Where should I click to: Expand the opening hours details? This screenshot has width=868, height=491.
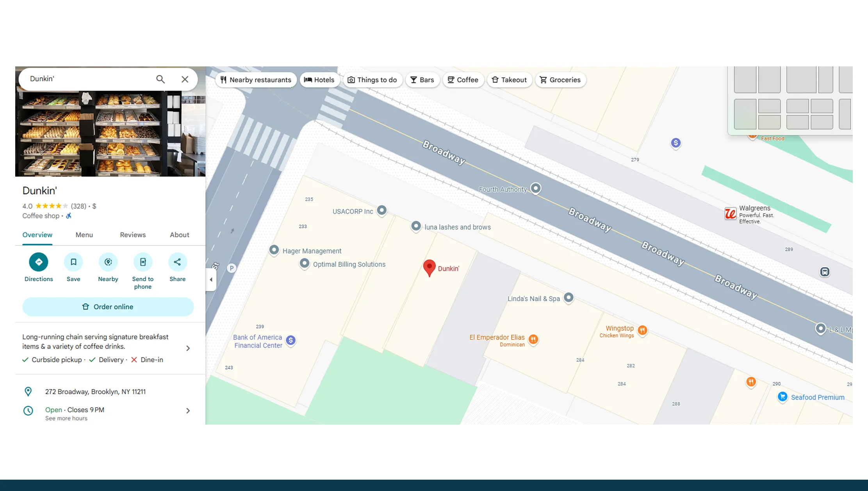pos(188,411)
